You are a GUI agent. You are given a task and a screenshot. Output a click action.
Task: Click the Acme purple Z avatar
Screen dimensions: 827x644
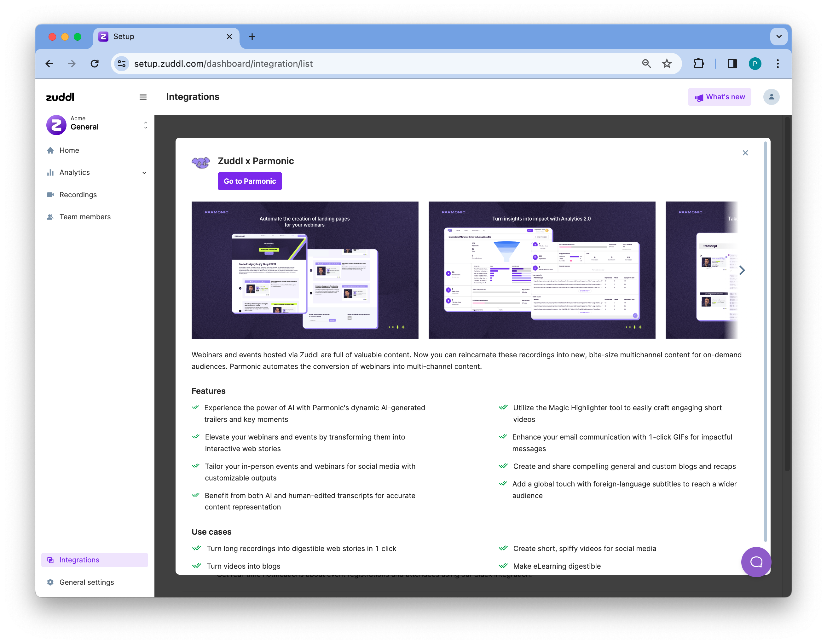pos(56,125)
